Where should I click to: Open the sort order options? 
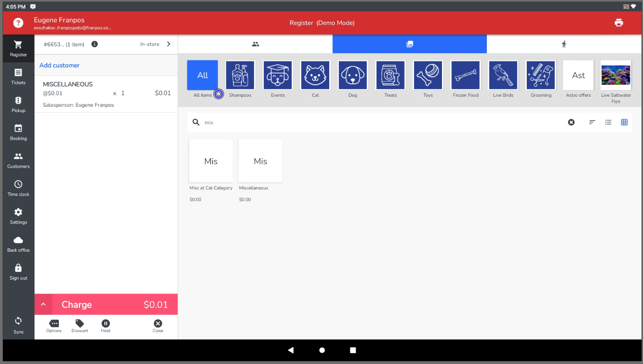(592, 122)
